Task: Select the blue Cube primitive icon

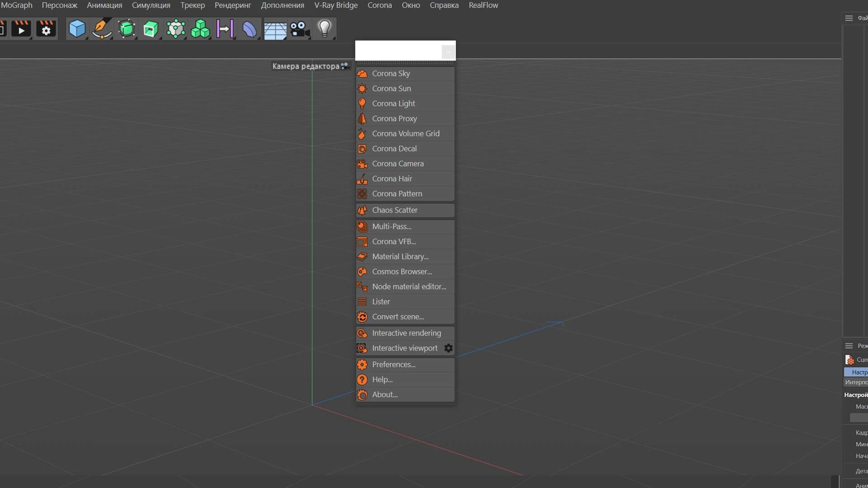Action: (77, 29)
